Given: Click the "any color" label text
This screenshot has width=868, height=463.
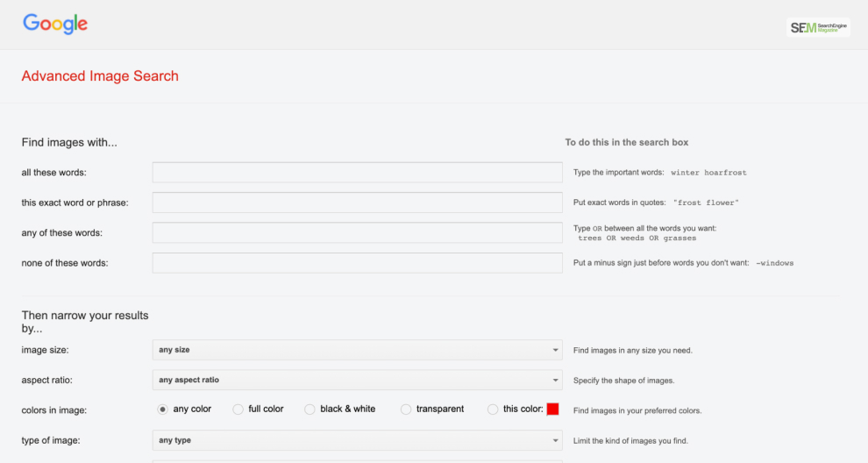Looking at the screenshot, I should 192,409.
